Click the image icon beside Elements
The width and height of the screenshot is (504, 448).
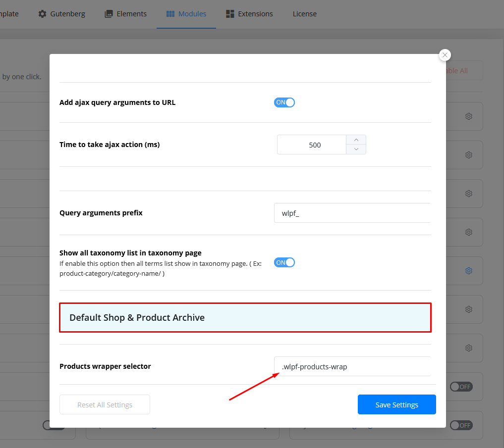click(109, 14)
